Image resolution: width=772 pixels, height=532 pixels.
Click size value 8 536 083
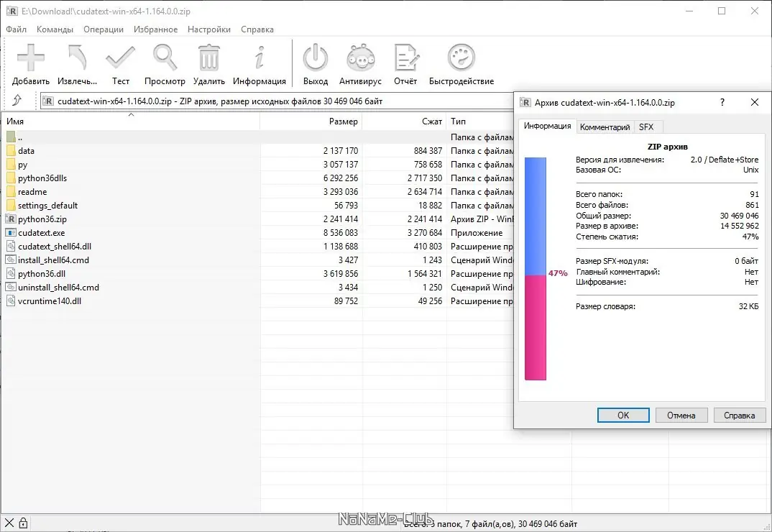tap(341, 232)
